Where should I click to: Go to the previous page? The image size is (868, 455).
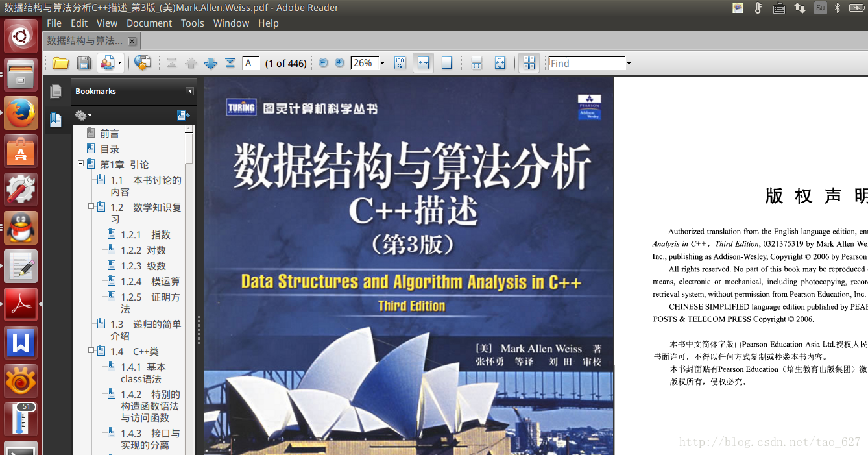[x=191, y=63]
